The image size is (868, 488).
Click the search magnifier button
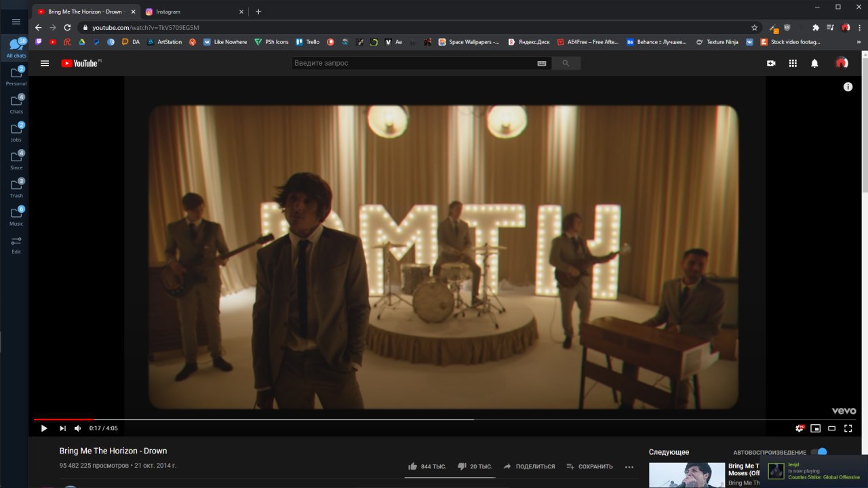[x=566, y=63]
